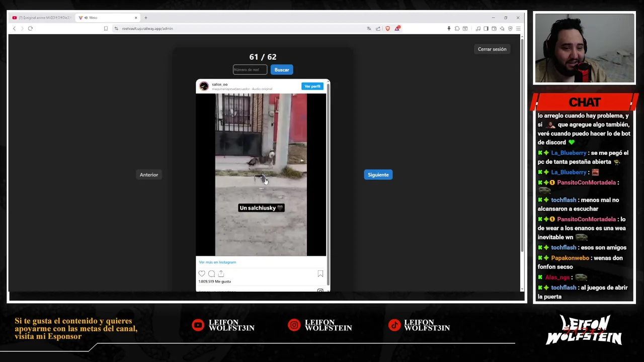Open the Ver más en Instagram link
Viewport: 644px width, 362px height.
(217, 262)
